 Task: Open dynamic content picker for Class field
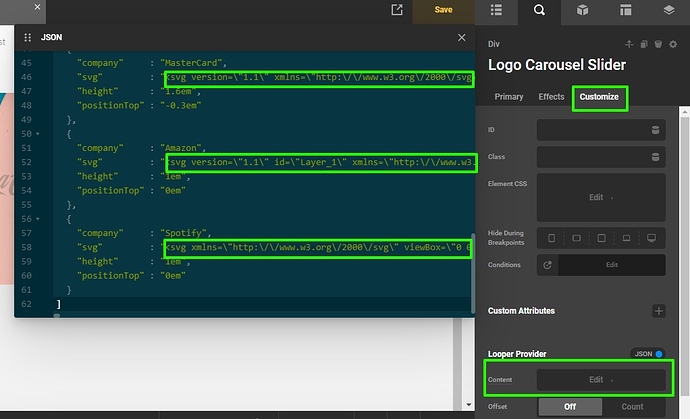[655, 157]
